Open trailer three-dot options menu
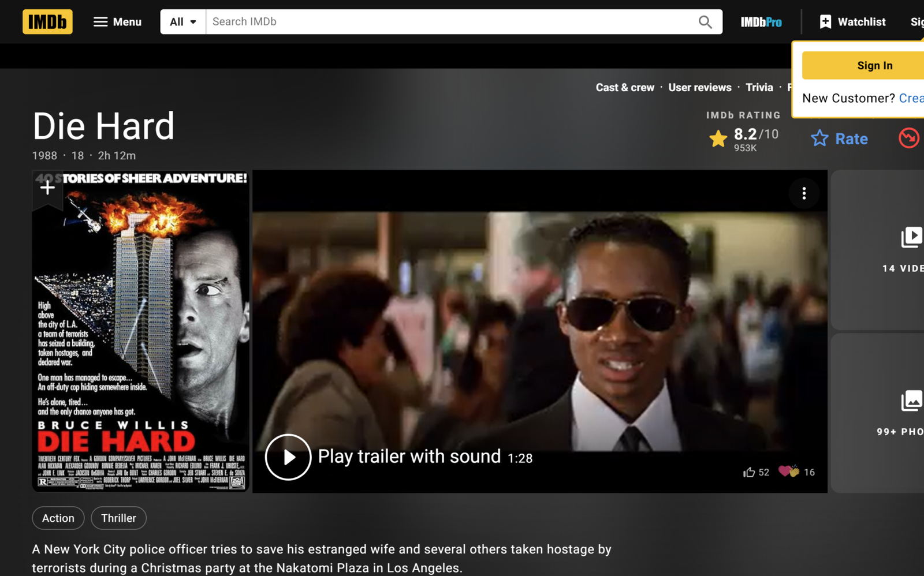Screen dimensions: 924x576 [804, 193]
